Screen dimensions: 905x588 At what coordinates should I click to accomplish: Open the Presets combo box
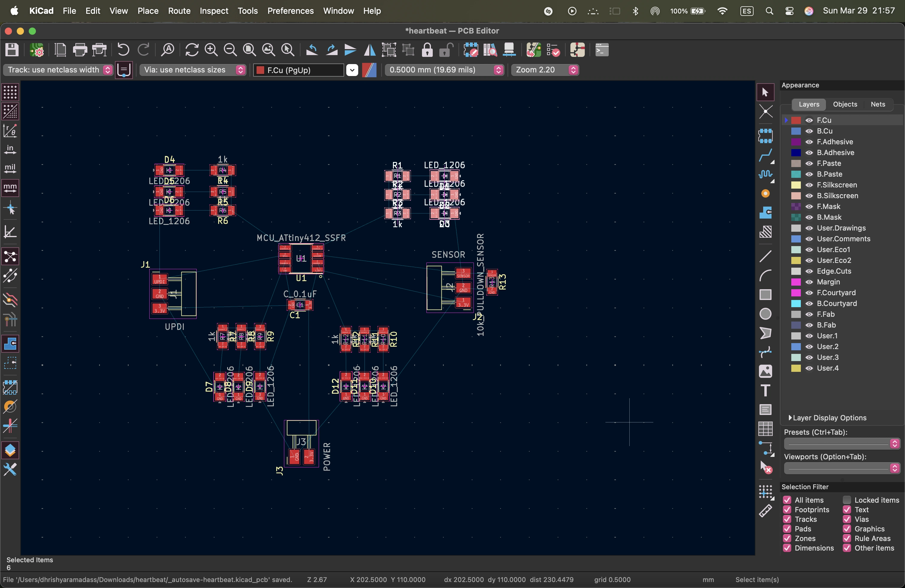842,443
